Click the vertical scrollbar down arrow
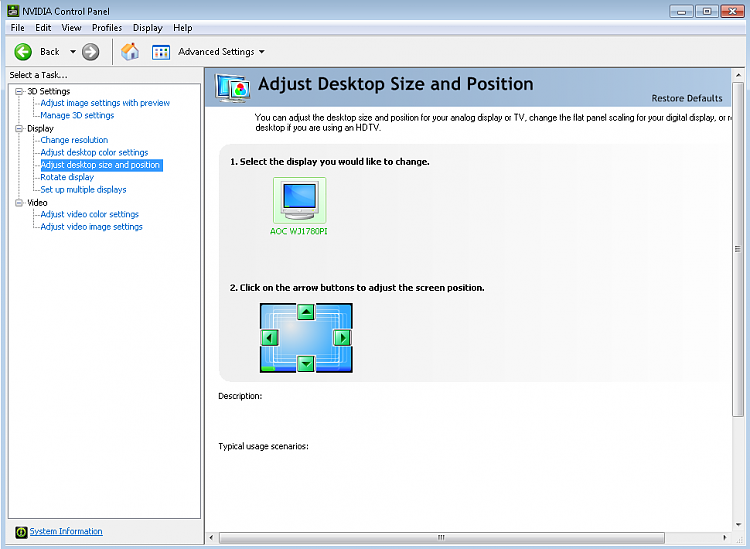 738,525
